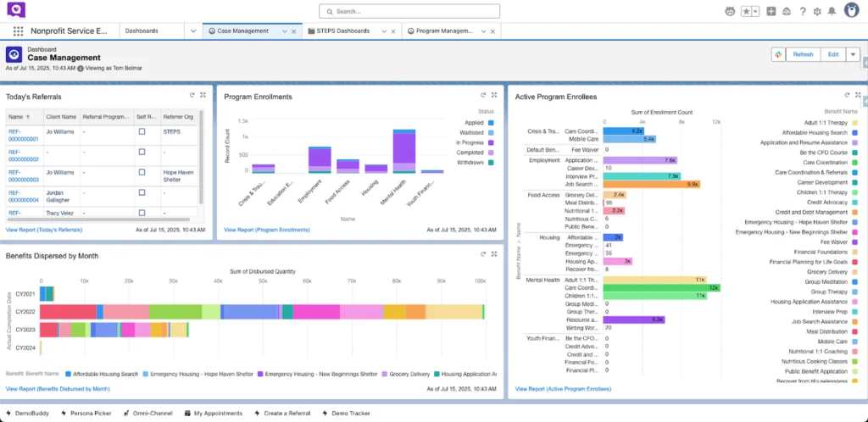Open the App Launcher grid icon
Image resolution: width=868 pixels, height=422 pixels.
coord(18,31)
